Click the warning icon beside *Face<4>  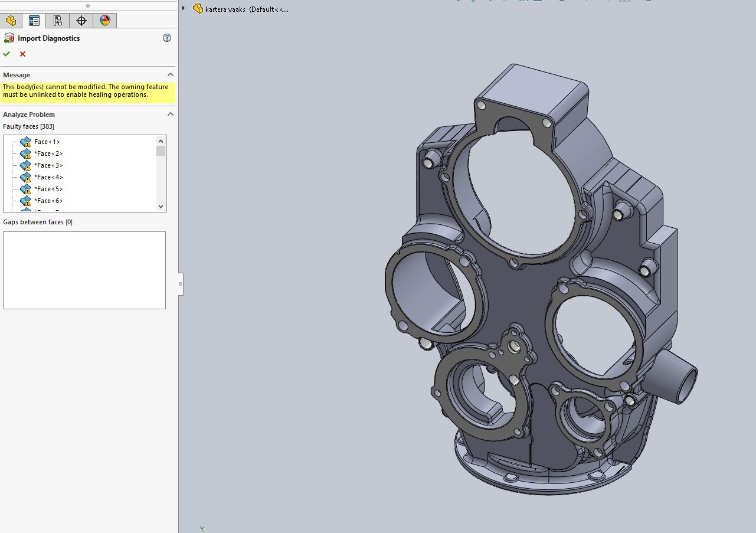pos(25,178)
